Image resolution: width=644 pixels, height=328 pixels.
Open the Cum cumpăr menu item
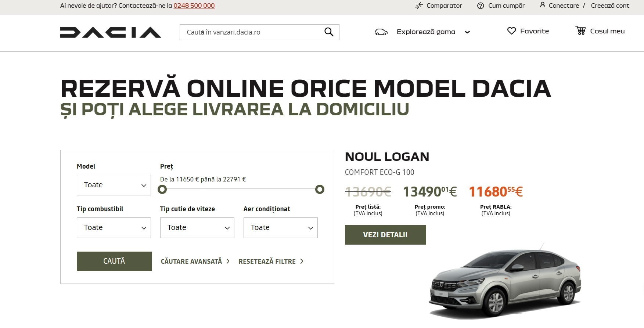click(506, 6)
